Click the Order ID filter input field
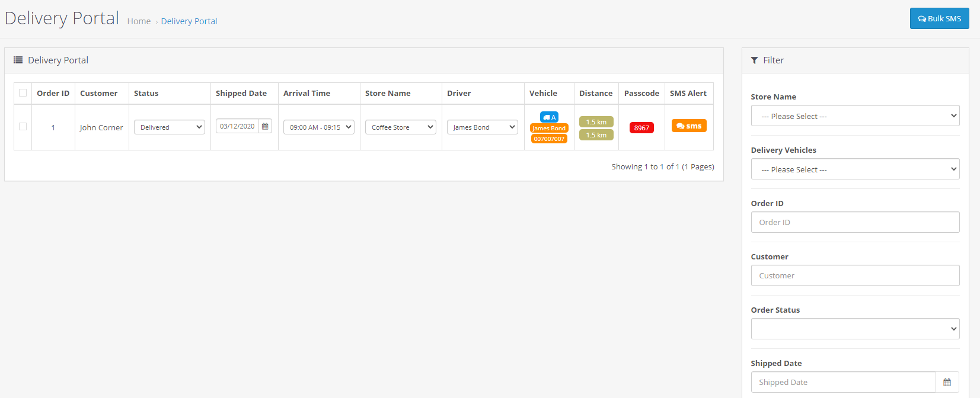 point(855,223)
